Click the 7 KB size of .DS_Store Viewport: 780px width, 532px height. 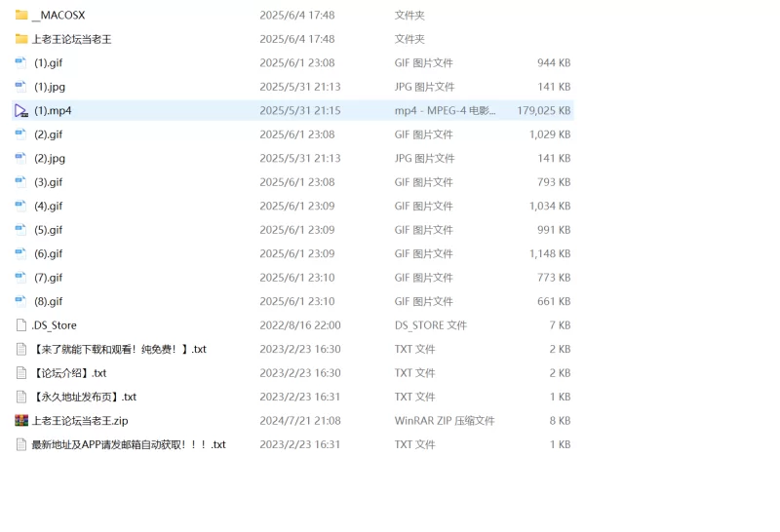[x=560, y=325]
